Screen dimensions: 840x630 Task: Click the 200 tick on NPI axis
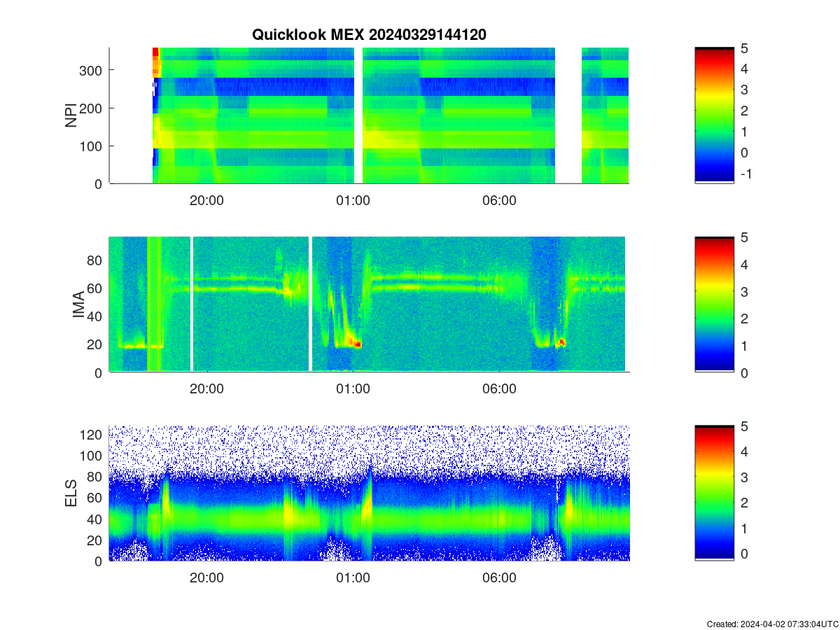pos(91,108)
